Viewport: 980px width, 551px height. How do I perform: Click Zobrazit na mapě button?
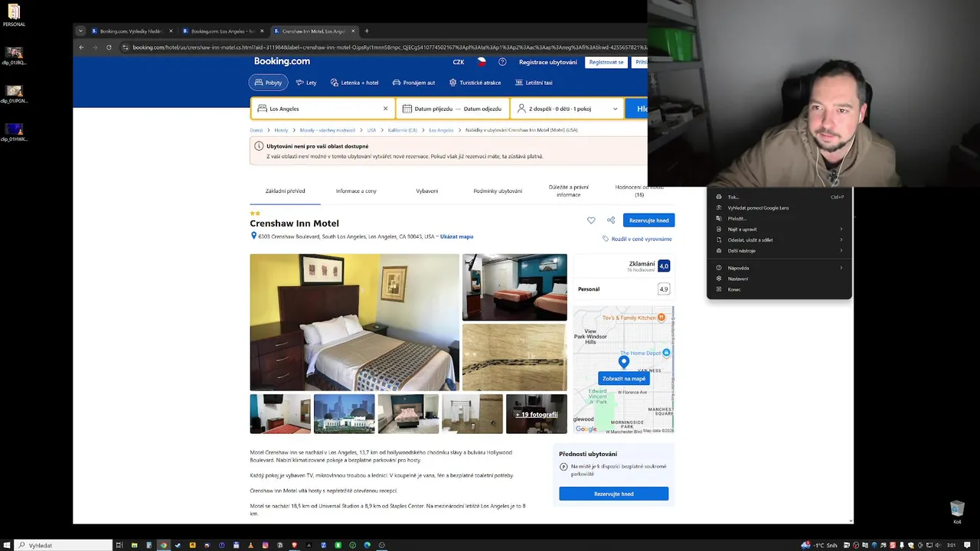coord(624,379)
